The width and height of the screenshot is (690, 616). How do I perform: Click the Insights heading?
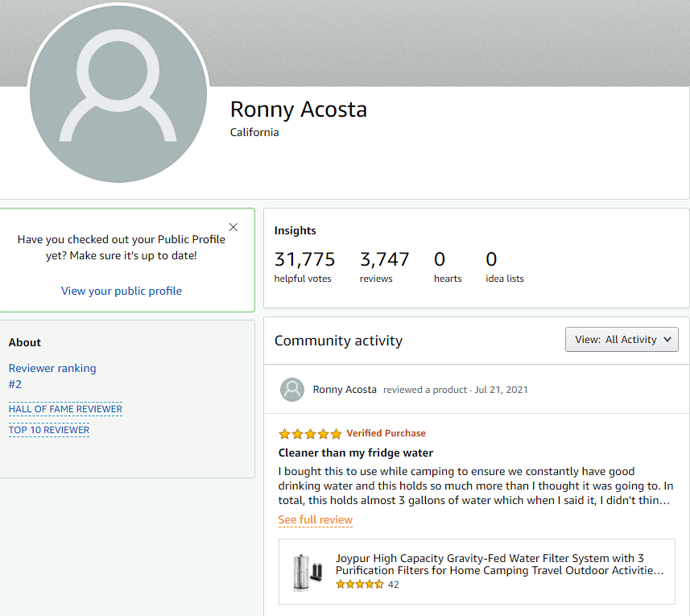click(295, 230)
